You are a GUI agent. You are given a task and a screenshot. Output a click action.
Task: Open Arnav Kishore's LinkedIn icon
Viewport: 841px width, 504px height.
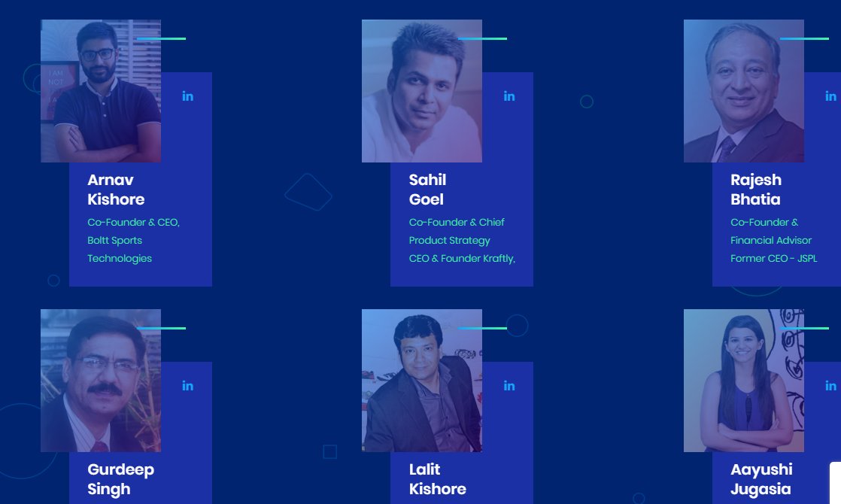(188, 96)
